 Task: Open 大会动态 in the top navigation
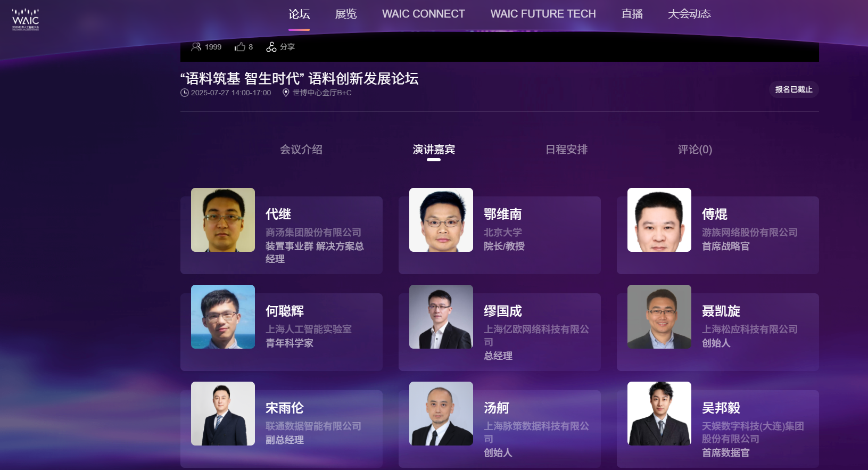tap(690, 14)
